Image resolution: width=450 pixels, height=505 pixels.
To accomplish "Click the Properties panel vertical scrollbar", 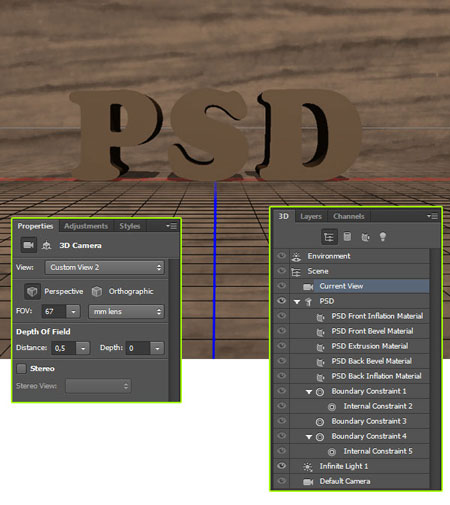I will pos(174,329).
